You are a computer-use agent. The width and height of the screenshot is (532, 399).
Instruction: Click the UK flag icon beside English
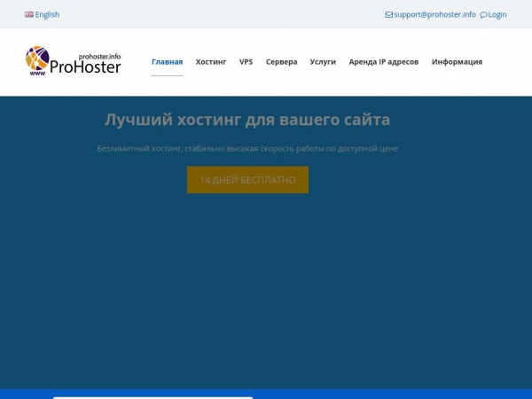[29, 14]
